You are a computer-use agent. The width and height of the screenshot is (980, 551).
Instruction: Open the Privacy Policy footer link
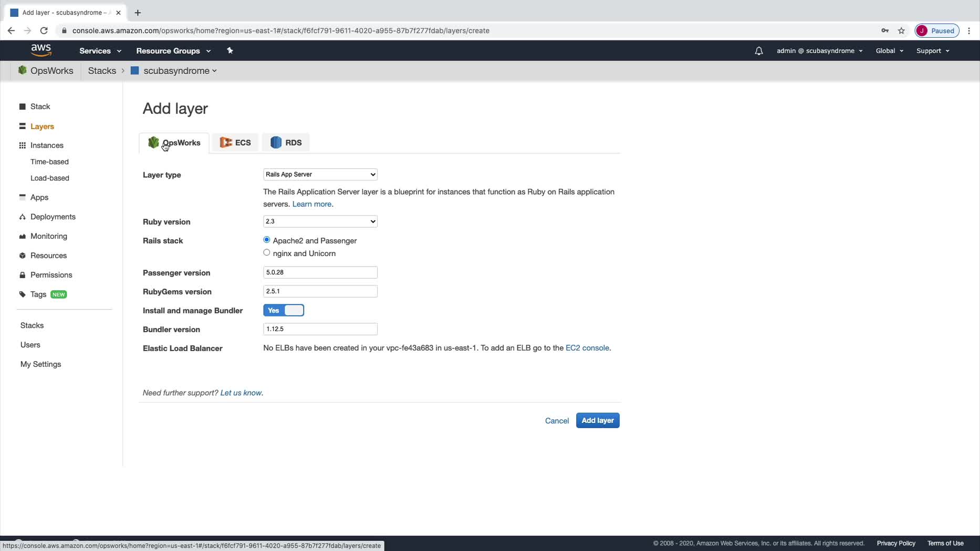pos(896,543)
